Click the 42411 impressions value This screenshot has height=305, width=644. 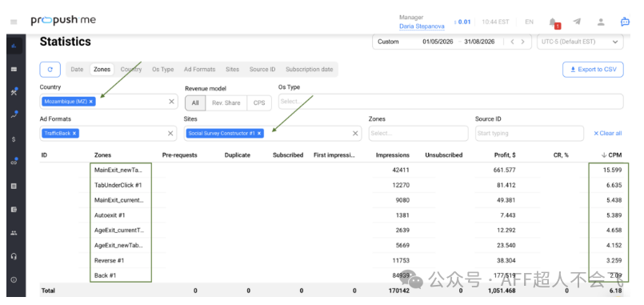pyautogui.click(x=401, y=170)
